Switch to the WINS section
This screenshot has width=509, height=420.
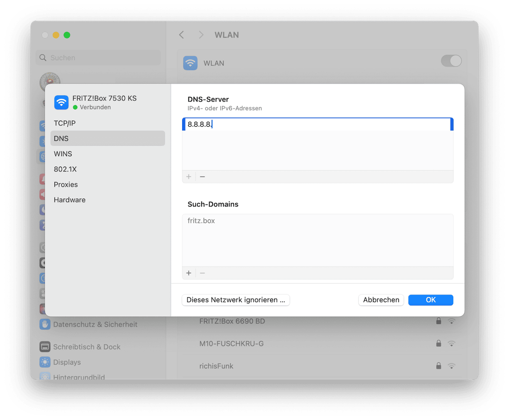(108, 154)
